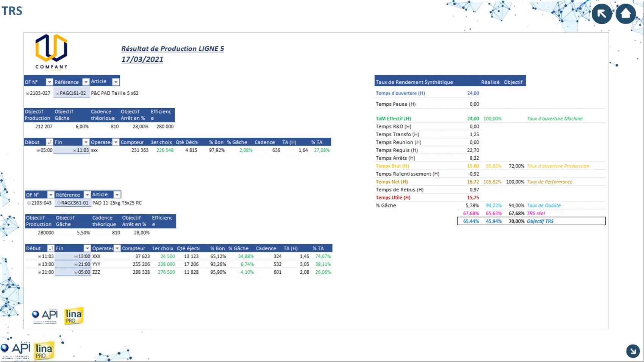This screenshot has height=362, width=644.
Task: Click the lina PRO logo in page footer
Action: point(44,351)
